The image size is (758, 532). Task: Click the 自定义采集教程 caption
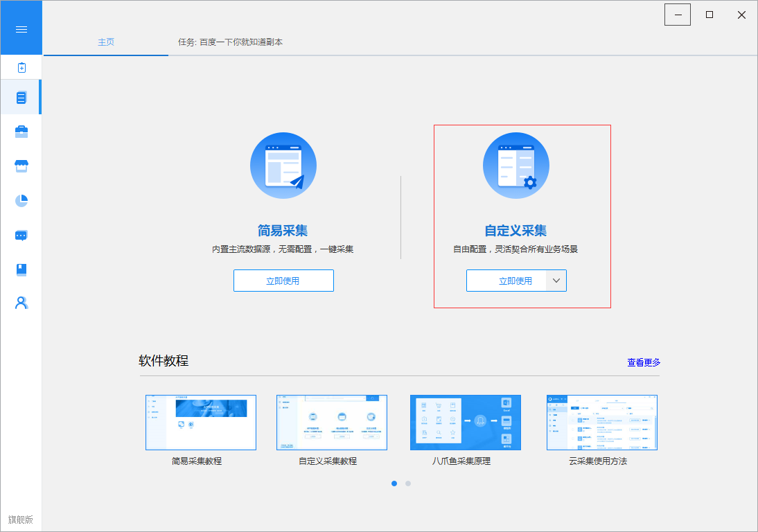(x=328, y=461)
